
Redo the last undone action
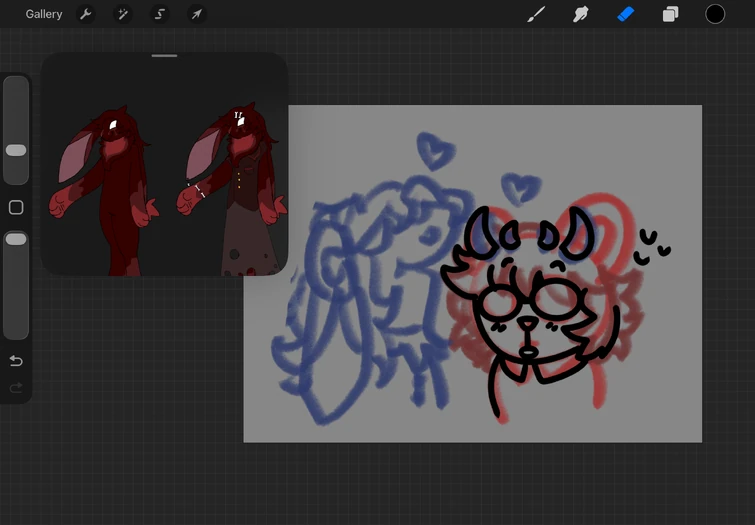[x=16, y=388]
